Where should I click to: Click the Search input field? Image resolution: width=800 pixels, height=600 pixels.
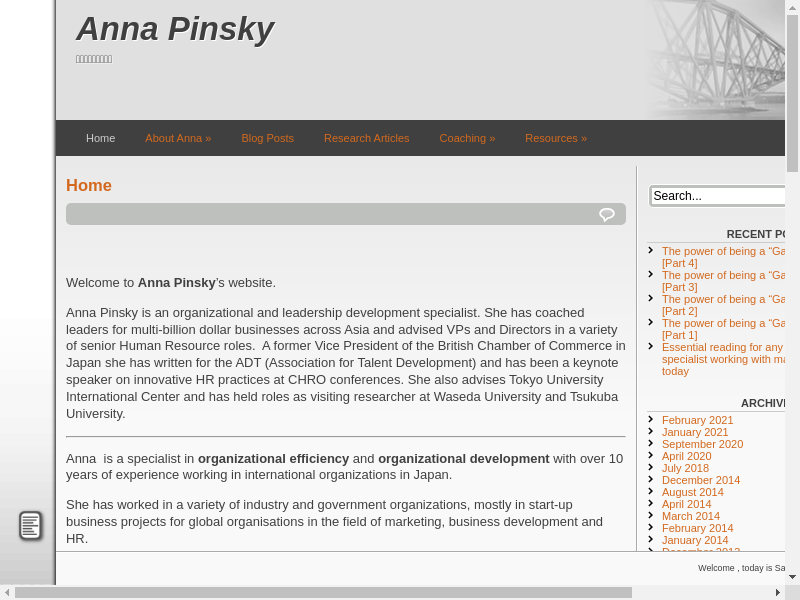pos(718,196)
